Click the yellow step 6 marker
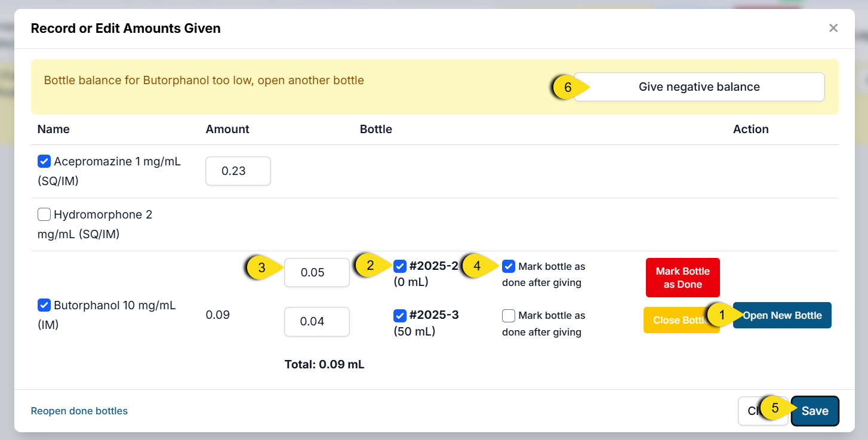868x440 pixels. click(567, 87)
